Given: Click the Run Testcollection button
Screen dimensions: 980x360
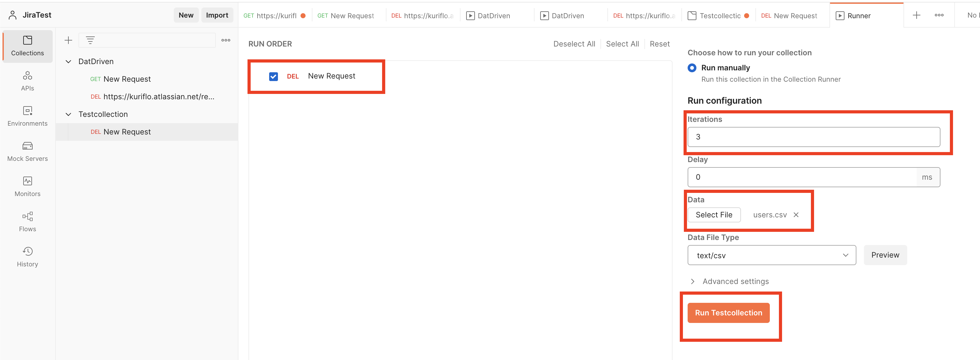Looking at the screenshot, I should (x=728, y=313).
